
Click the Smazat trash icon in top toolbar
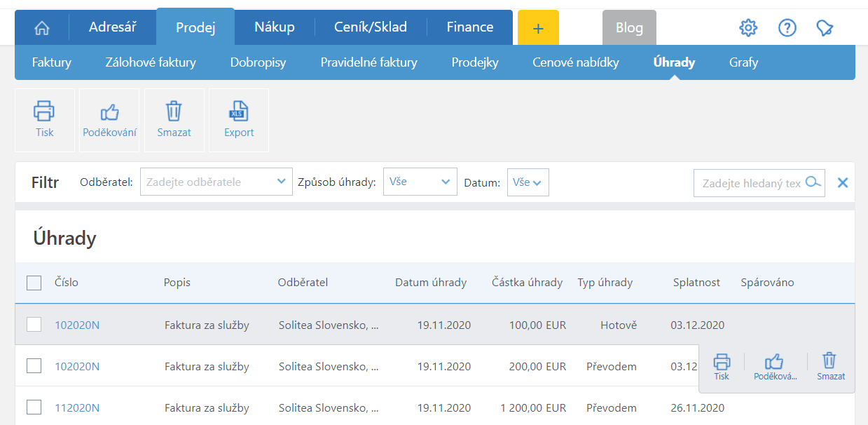[x=174, y=112]
